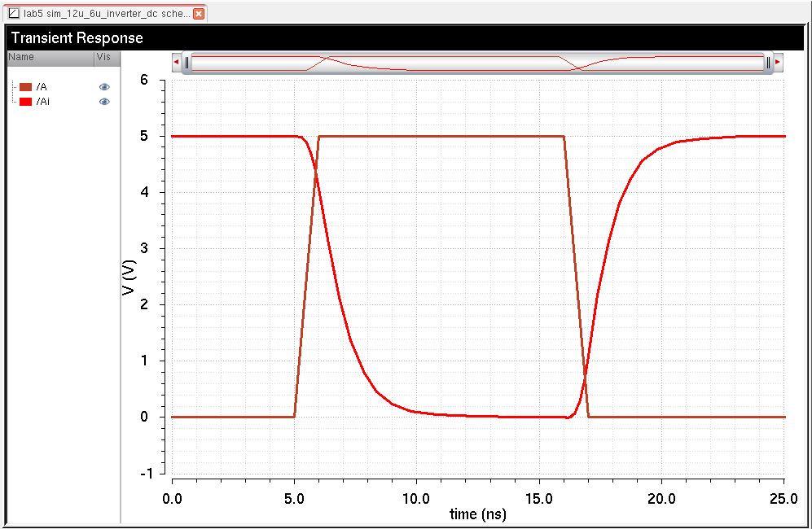Viewport: 812px width, 529px height.
Task: Close the lab5 sim_12u_6u_inverter_dc tab
Action: click(199, 14)
